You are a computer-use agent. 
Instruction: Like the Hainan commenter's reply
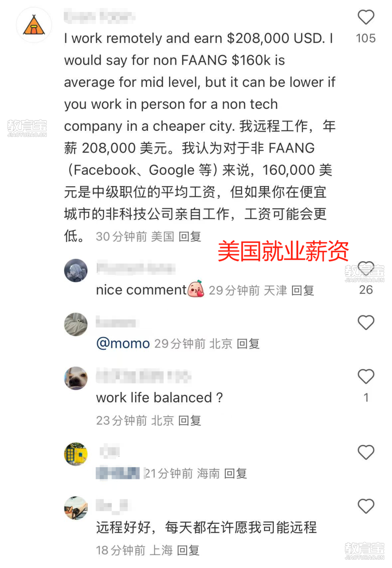click(x=366, y=453)
